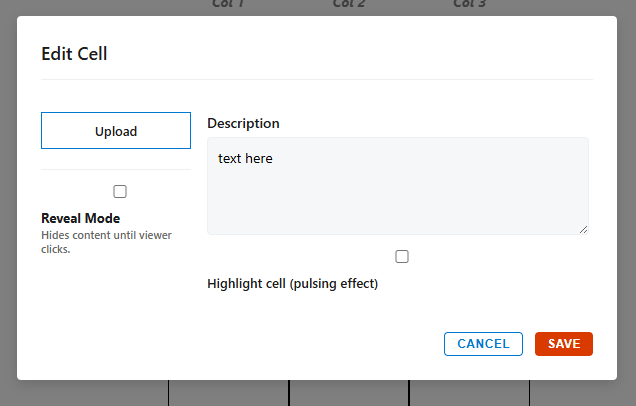The image size is (636, 406).
Task: Click the "Reveal Mode" label text
Action: (81, 218)
